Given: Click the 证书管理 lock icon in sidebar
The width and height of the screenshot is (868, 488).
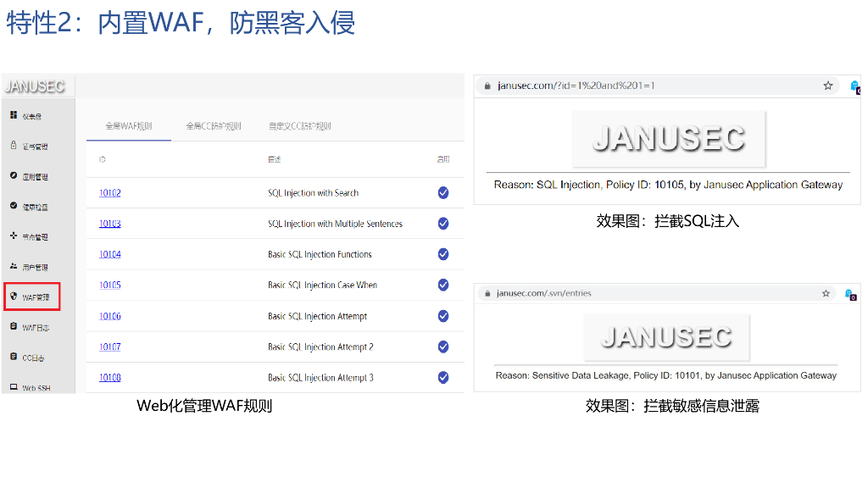Looking at the screenshot, I should (x=14, y=146).
